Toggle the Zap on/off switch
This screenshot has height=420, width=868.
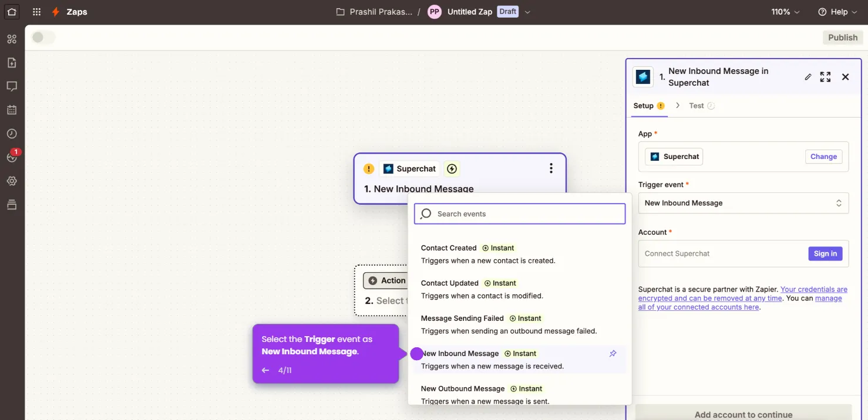coord(43,37)
